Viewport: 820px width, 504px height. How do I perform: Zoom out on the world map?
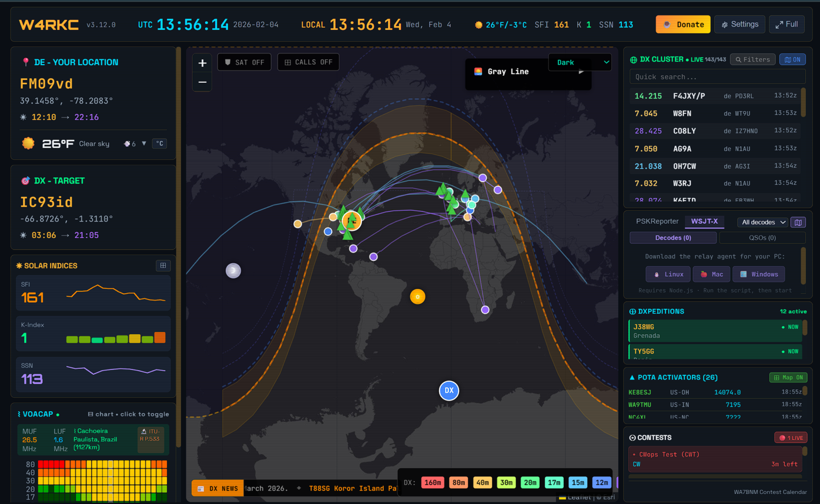tap(202, 82)
